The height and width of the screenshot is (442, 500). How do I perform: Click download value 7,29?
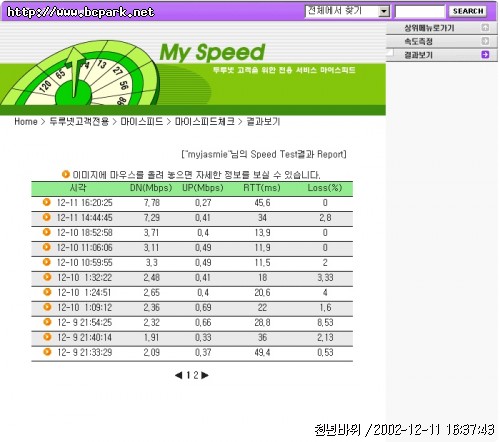152,218
